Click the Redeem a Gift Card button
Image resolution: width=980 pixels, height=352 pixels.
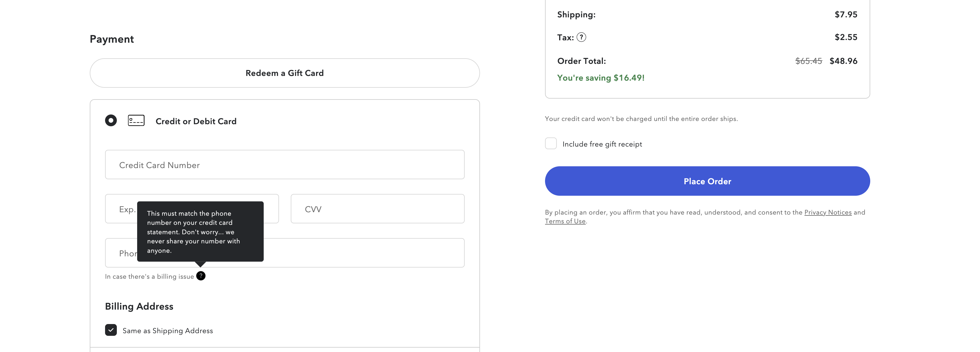pos(285,73)
